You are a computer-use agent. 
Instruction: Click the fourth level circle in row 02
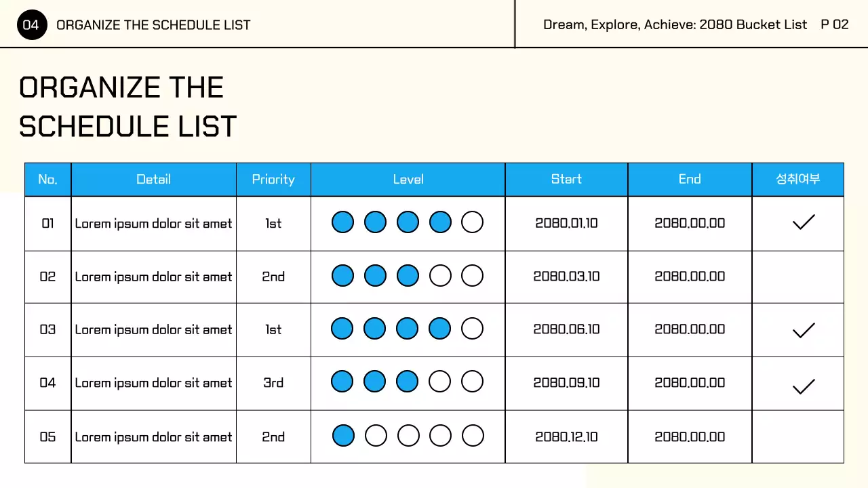440,276
